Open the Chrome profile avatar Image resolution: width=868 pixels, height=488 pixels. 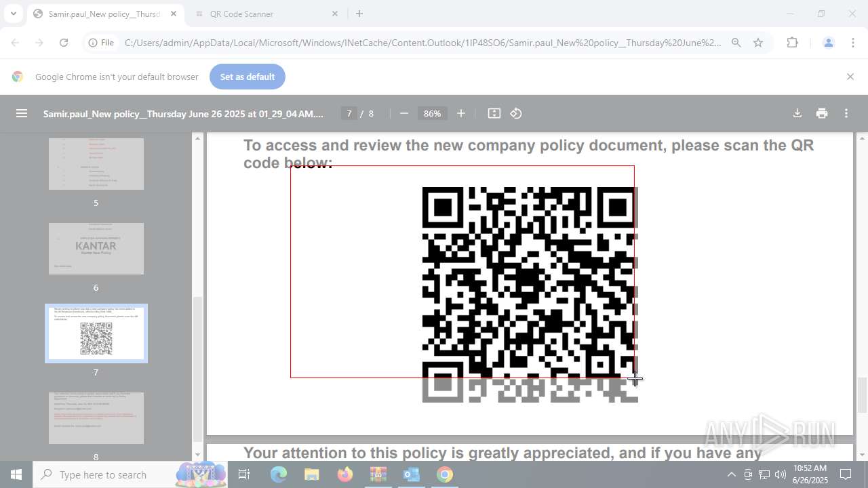(x=828, y=43)
